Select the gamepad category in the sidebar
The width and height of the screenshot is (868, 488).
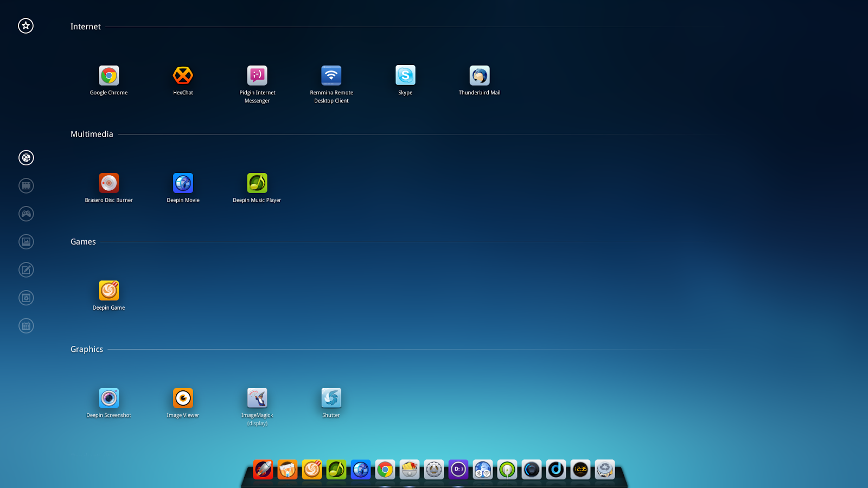[26, 214]
